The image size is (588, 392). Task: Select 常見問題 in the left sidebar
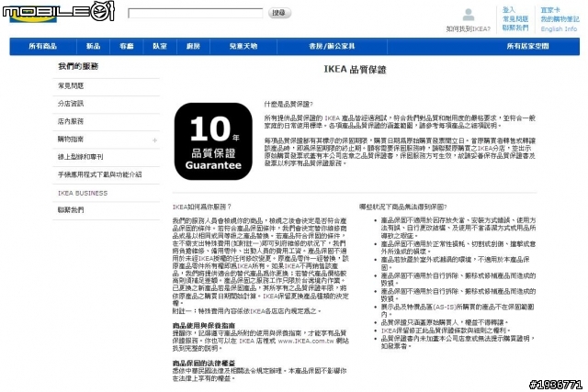tap(107, 85)
